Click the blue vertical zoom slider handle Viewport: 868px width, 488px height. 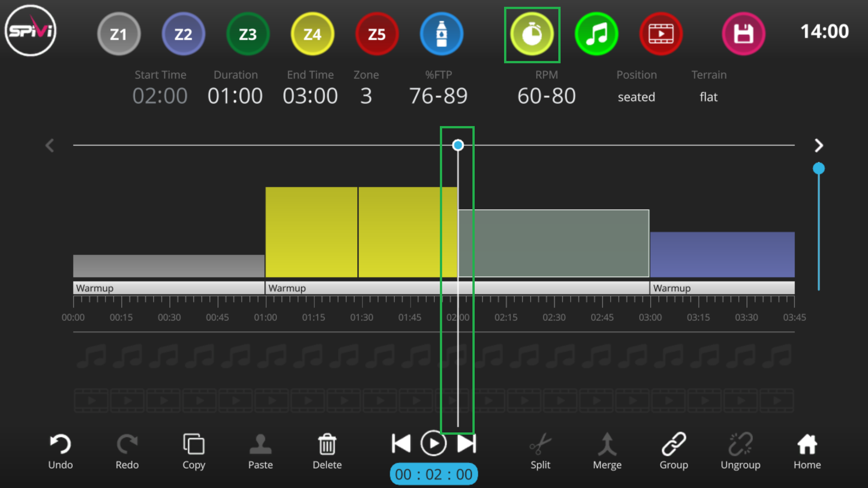[x=819, y=169]
